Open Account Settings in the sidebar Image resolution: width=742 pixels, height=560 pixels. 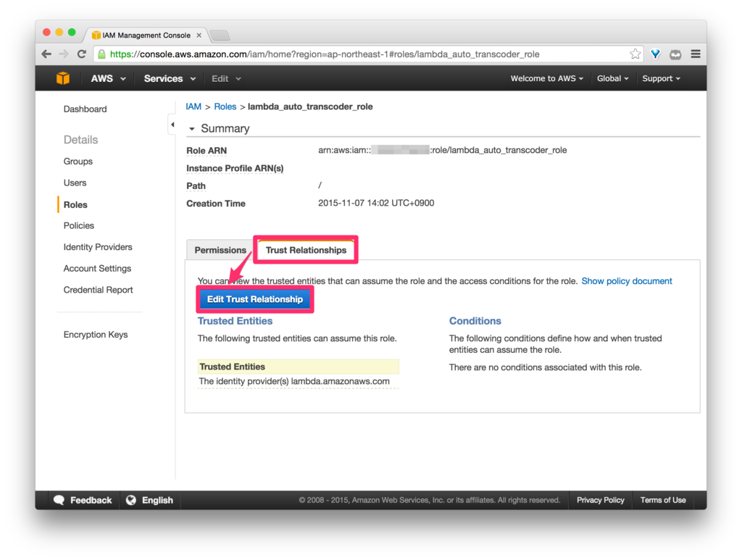pyautogui.click(x=97, y=268)
